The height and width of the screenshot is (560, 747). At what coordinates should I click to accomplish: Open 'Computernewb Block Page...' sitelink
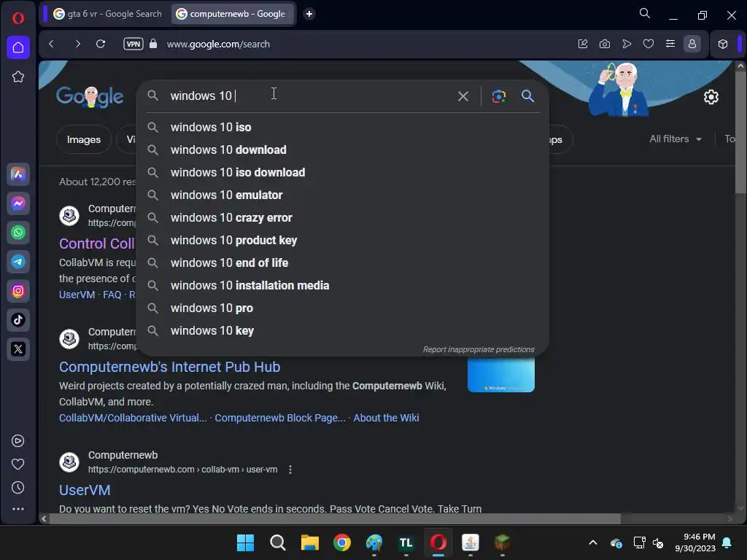pos(279,418)
